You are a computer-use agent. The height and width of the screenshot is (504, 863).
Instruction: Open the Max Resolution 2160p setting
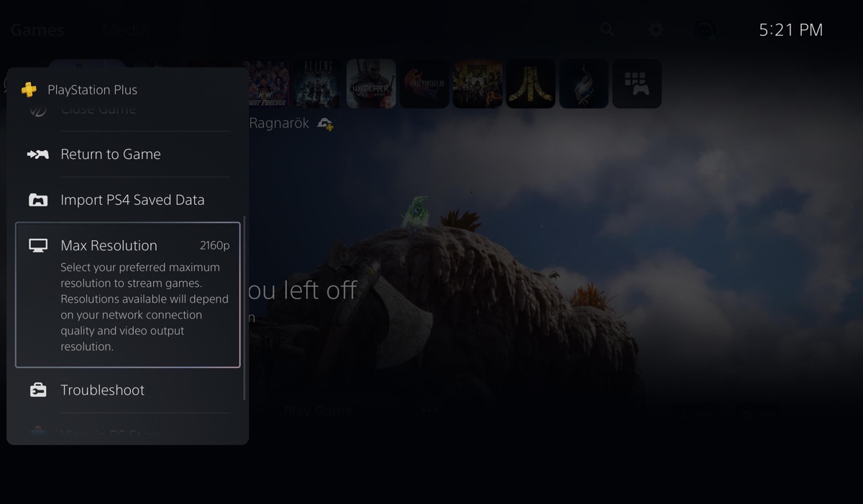tap(128, 295)
